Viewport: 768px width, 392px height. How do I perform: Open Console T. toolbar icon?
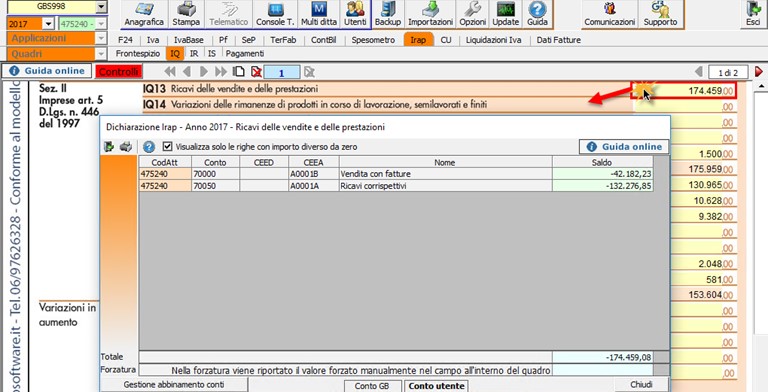[x=275, y=14]
